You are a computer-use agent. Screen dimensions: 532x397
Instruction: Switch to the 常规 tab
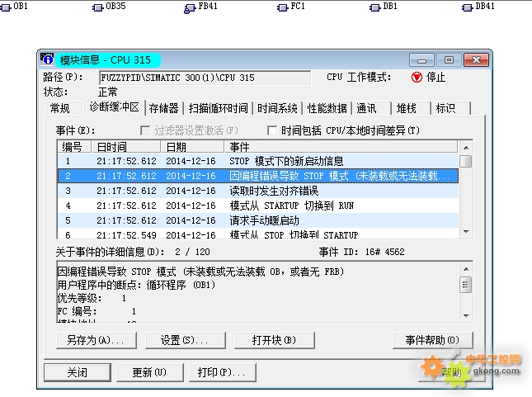64,108
